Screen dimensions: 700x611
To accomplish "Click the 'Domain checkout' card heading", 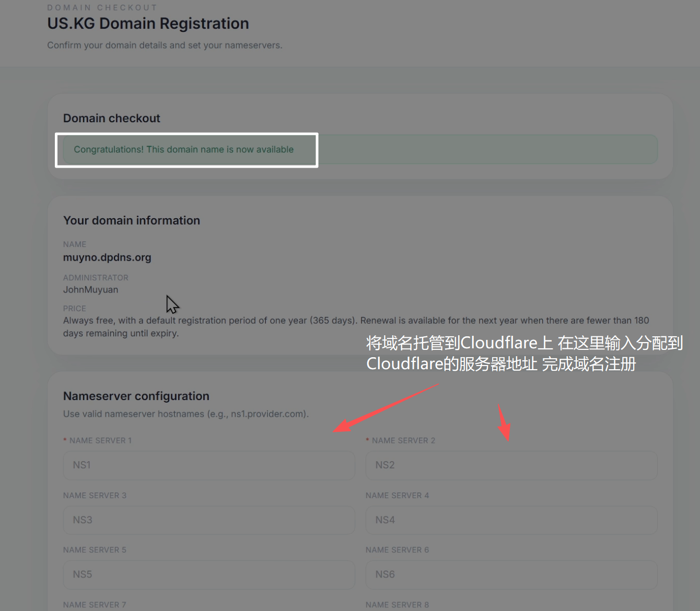I will tap(111, 119).
